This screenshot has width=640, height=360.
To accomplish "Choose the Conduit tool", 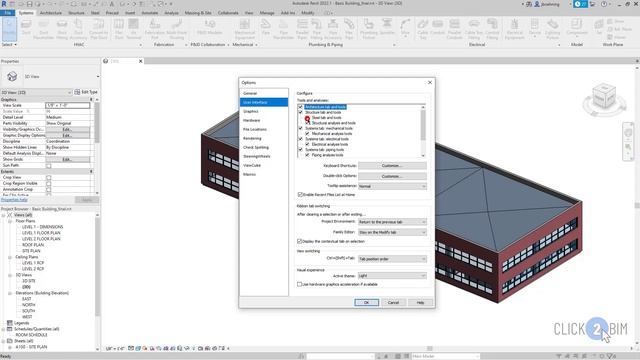I will 438,27.
